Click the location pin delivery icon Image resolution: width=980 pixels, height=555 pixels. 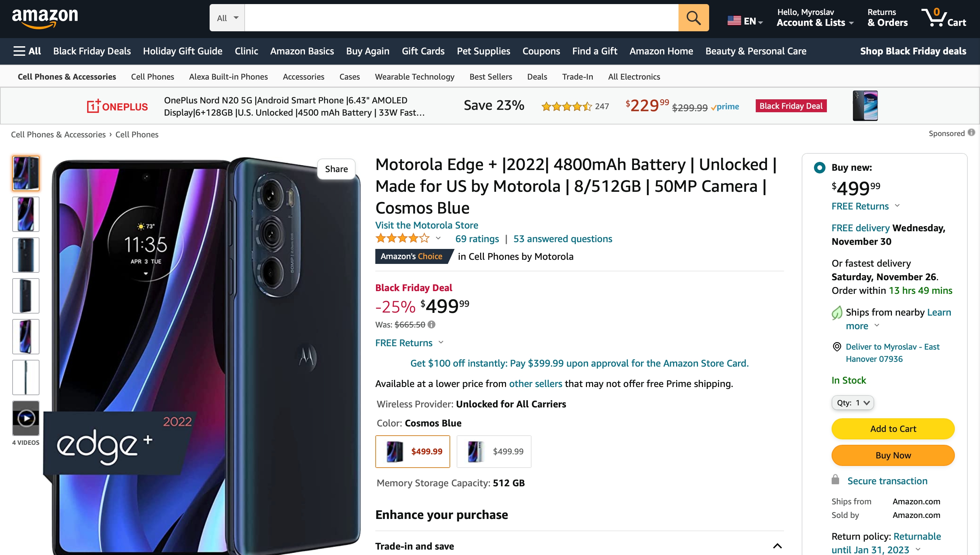point(837,347)
